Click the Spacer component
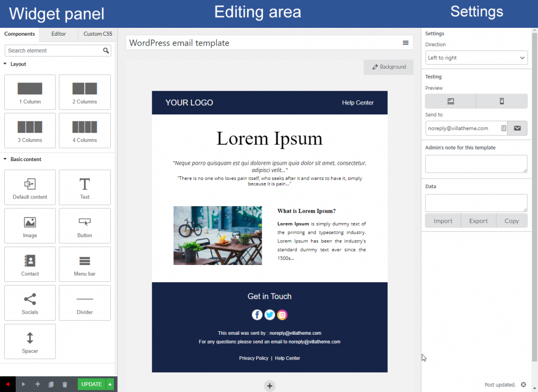 (x=29, y=342)
